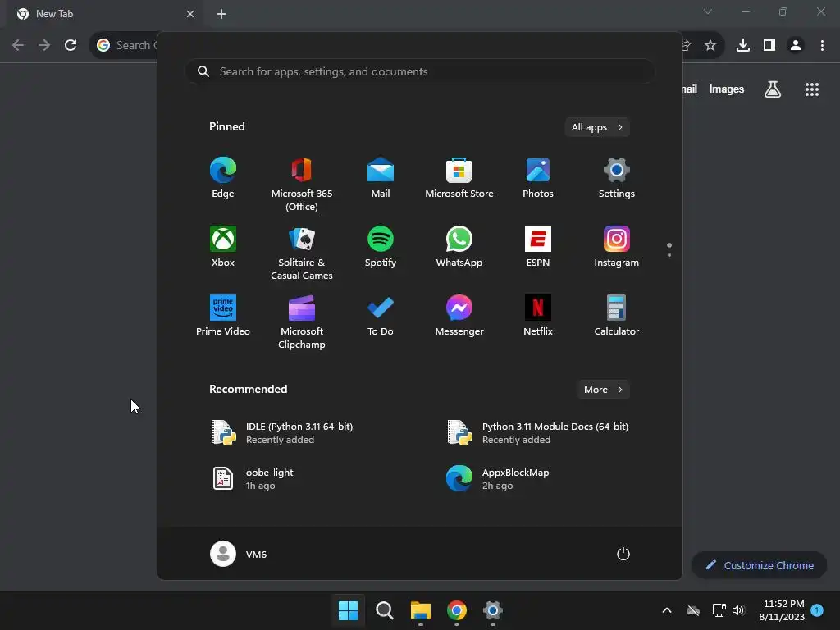Select the New Tab tab

(x=105, y=14)
